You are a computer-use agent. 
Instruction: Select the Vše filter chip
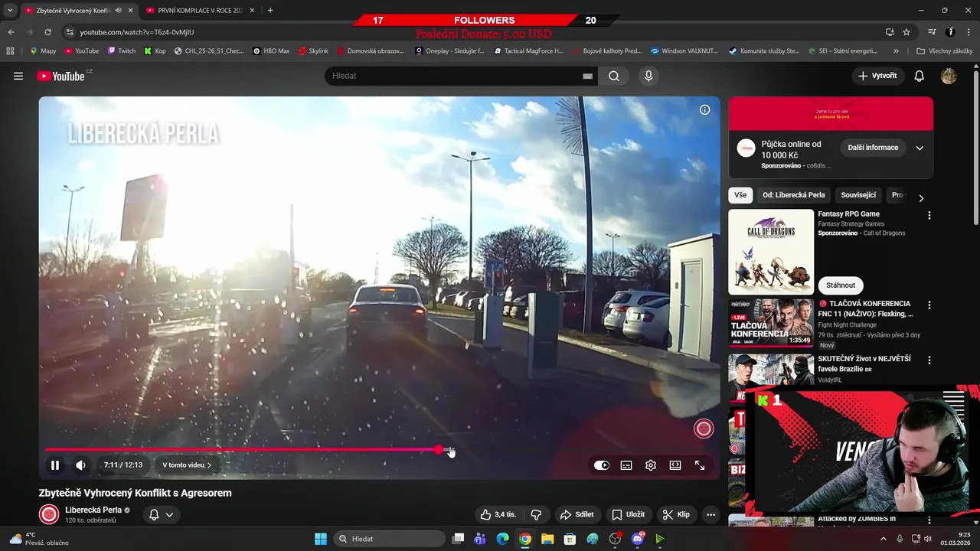740,195
